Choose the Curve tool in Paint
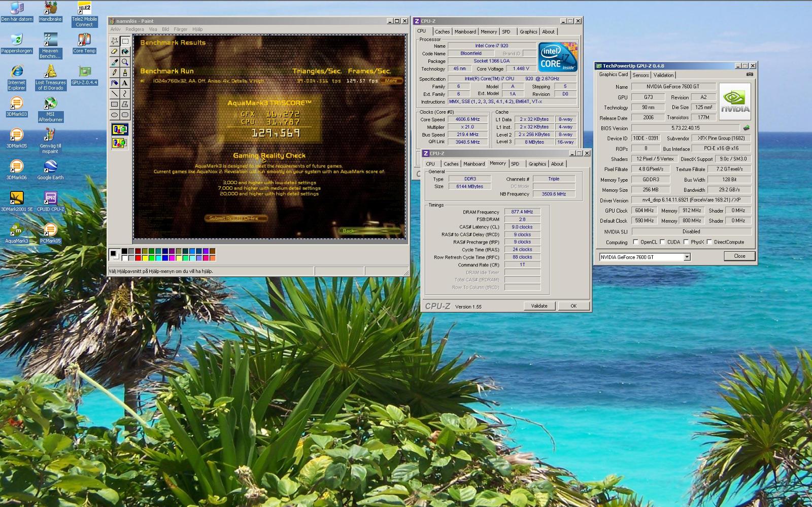This screenshot has height=507, width=812. pyautogui.click(x=125, y=93)
